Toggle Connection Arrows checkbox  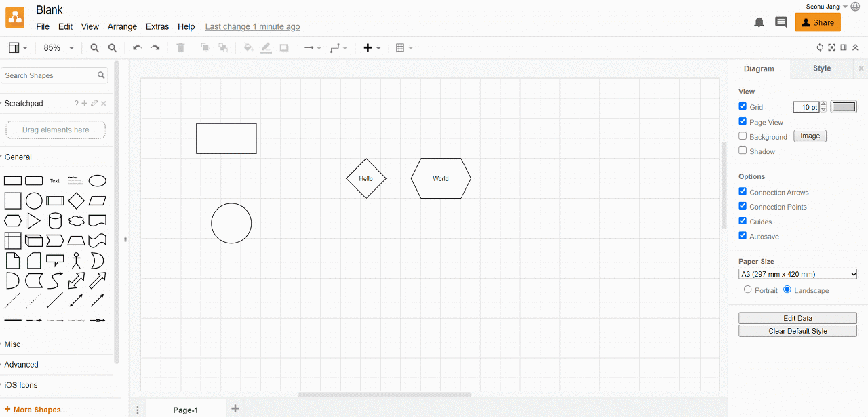[x=743, y=191]
